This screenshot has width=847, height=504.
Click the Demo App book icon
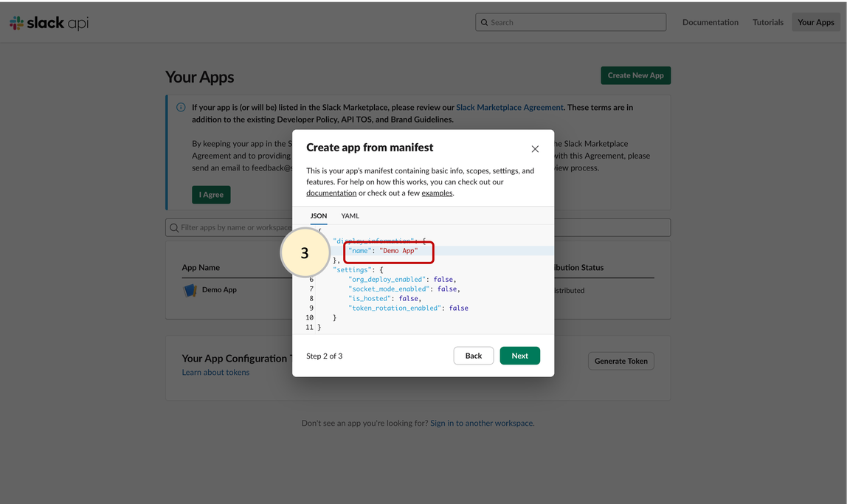[190, 290]
